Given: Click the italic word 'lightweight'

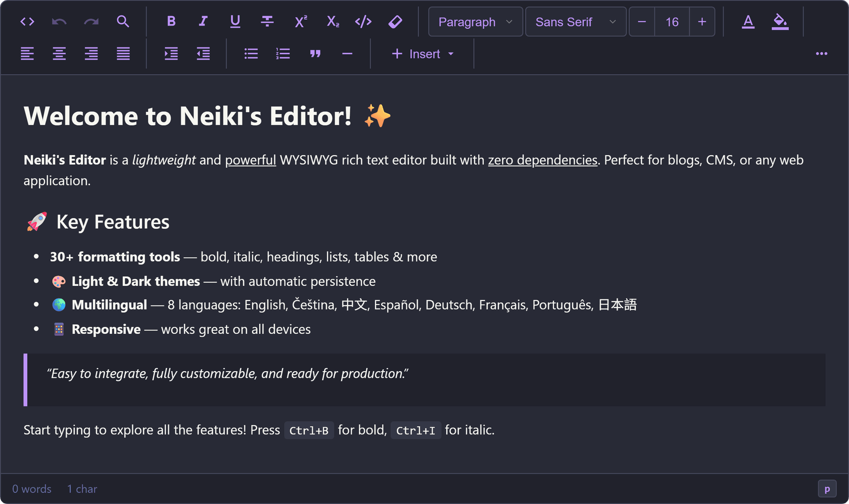Looking at the screenshot, I should point(164,160).
